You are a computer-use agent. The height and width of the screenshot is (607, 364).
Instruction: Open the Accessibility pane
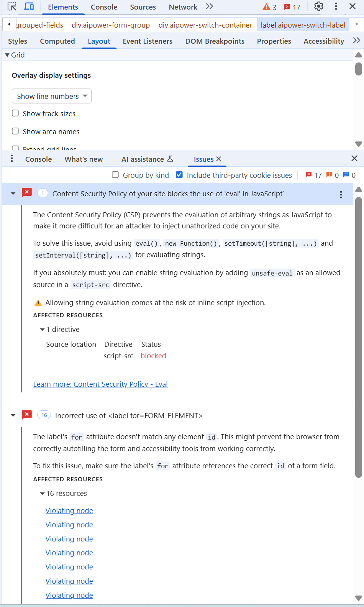pyautogui.click(x=324, y=41)
